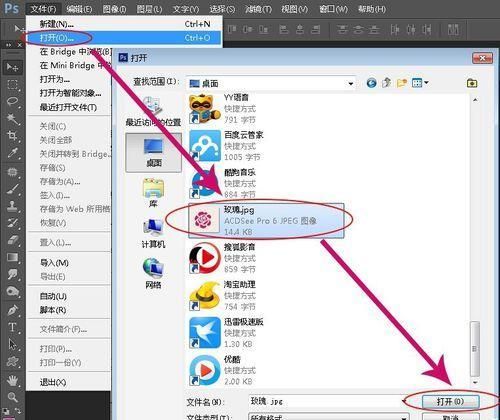This screenshot has height=420, width=500.
Task: Select the Move tool in toolbox
Action: (13, 67)
